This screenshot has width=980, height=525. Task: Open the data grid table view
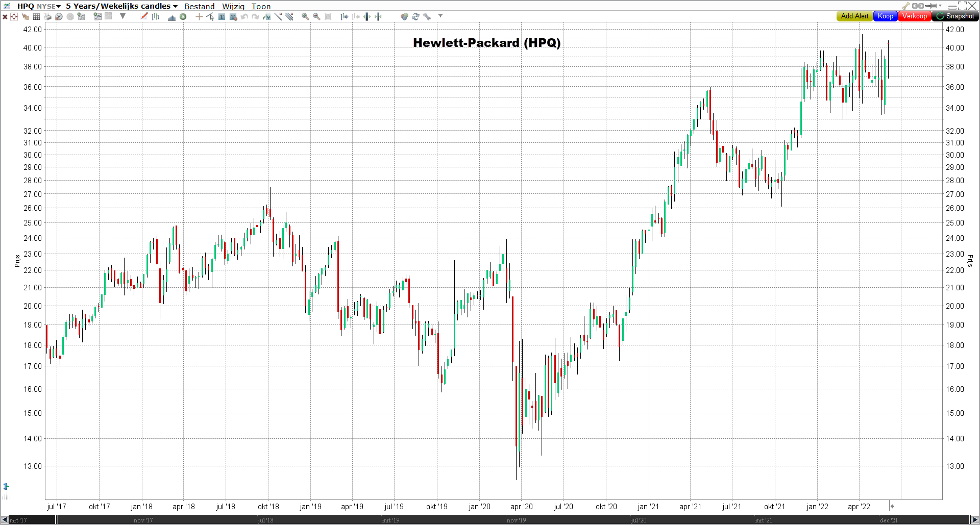(x=36, y=16)
